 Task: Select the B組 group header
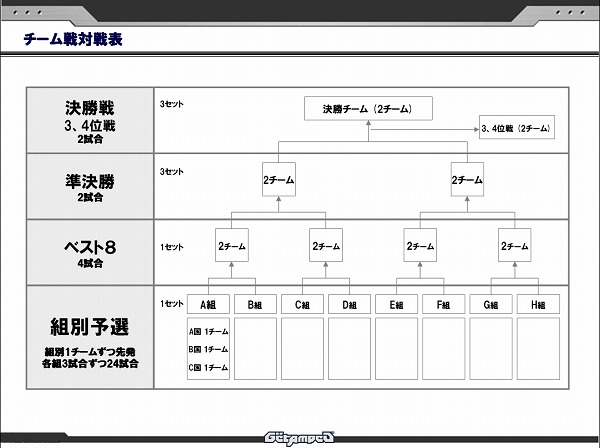(x=254, y=304)
